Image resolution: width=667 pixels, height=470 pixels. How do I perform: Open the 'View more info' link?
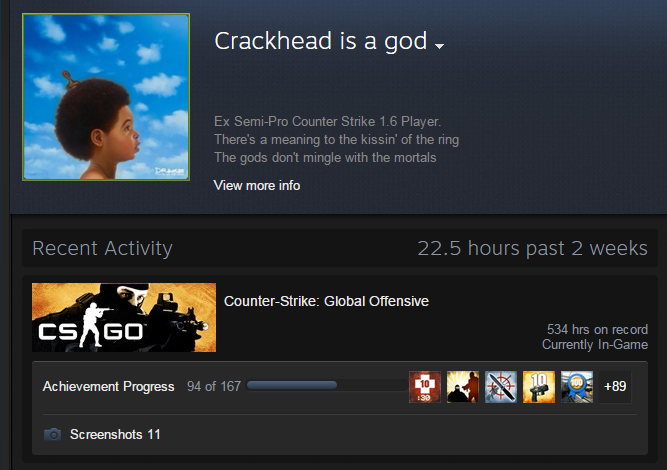(257, 185)
